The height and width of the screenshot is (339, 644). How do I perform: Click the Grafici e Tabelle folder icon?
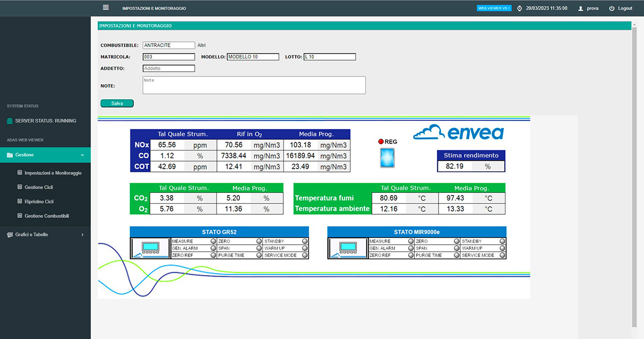tap(10, 235)
